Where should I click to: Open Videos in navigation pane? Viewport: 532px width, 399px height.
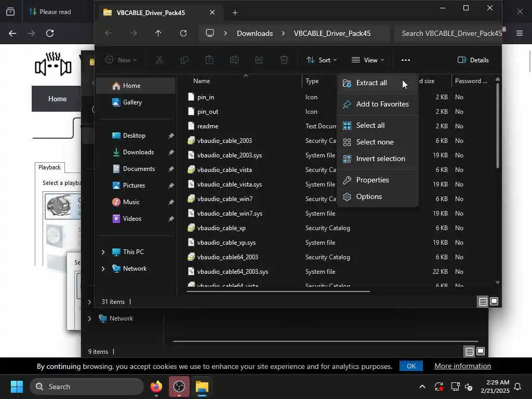[x=136, y=219]
